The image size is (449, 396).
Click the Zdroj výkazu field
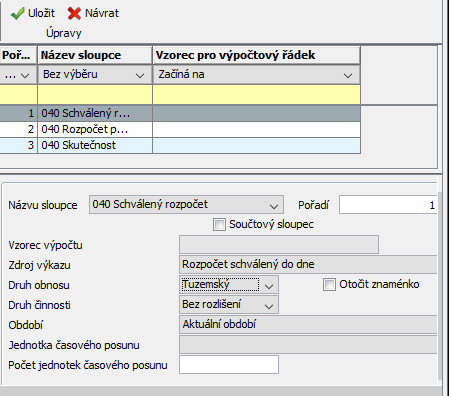pyautogui.click(x=308, y=265)
